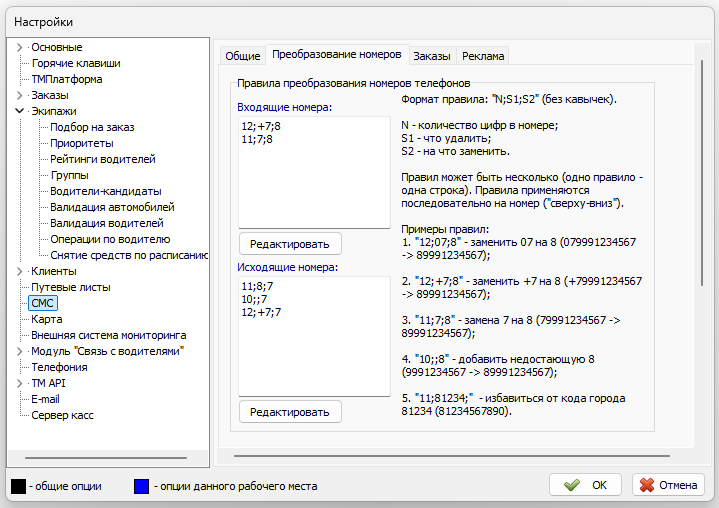
Task: Click the incoming rule line "11;7;8"
Action: 257,139
